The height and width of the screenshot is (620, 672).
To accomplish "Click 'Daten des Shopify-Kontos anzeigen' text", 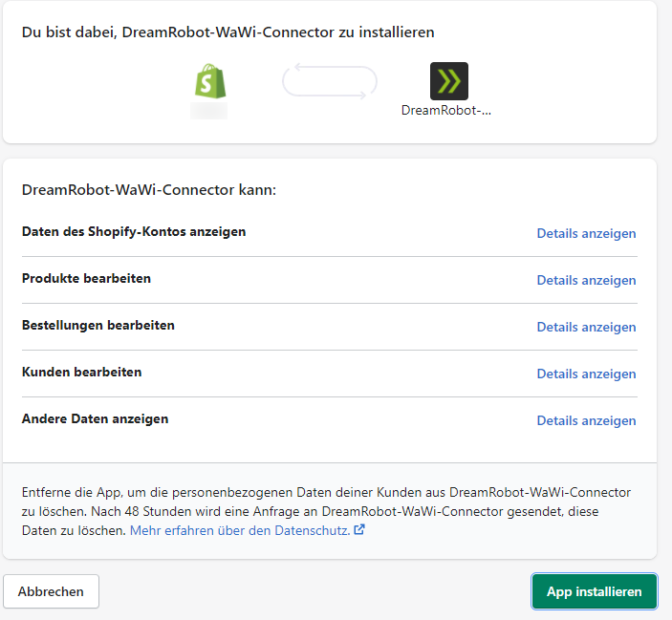I will 134,231.
